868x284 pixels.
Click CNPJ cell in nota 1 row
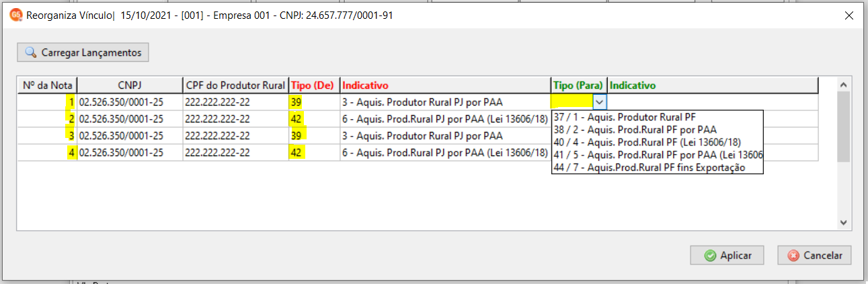tap(130, 102)
